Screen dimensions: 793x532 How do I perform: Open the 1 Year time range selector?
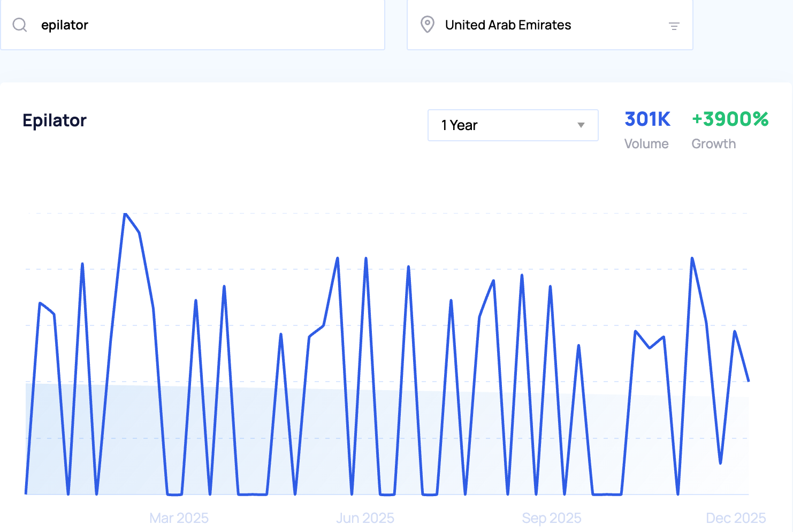(x=512, y=125)
